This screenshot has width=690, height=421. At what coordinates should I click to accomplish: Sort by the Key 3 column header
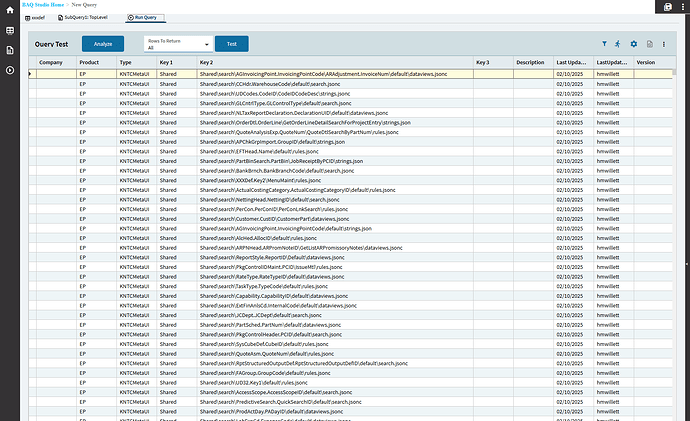click(x=493, y=62)
